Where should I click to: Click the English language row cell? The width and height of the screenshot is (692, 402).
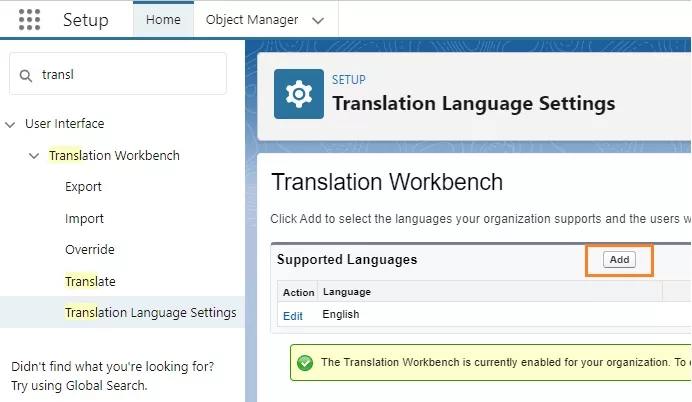click(341, 314)
